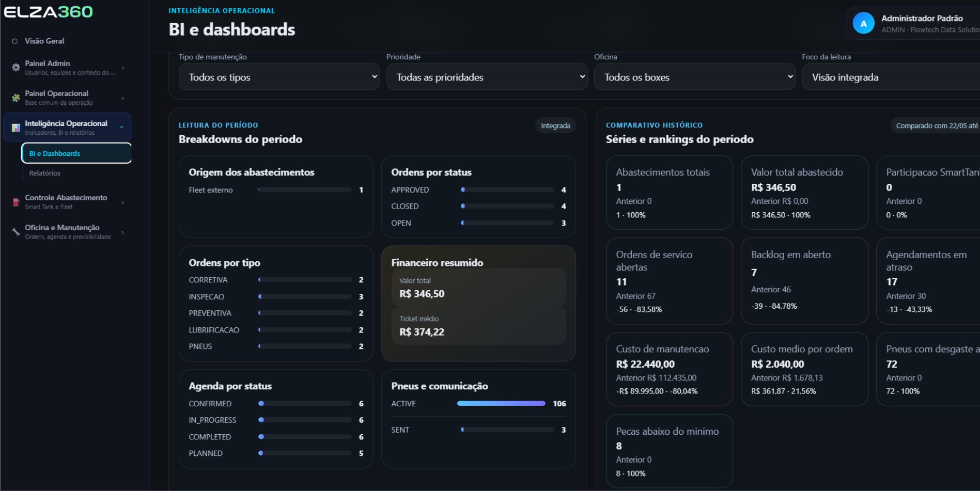Open the Pecas abaixo do minimo card
Viewport: 980px width, 491px height.
670,451
